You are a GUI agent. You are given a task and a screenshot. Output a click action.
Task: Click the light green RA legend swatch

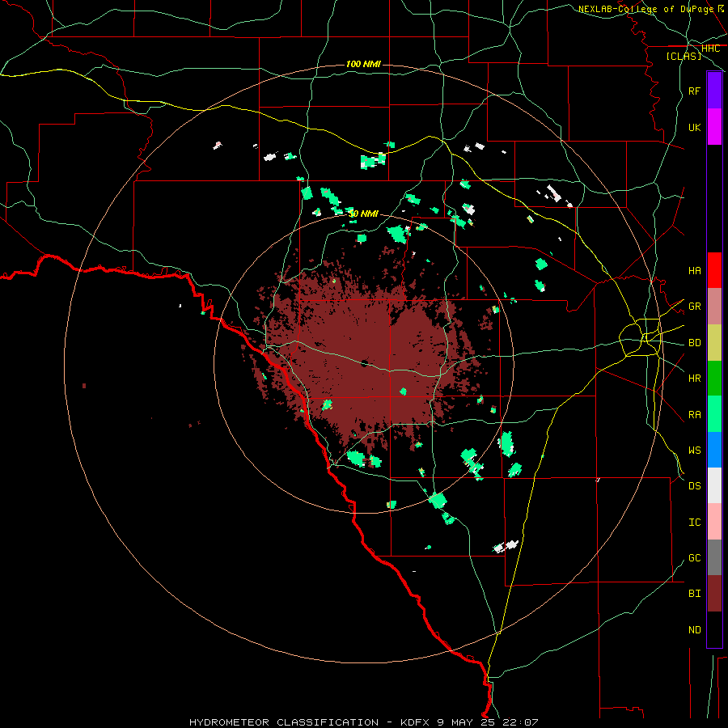(x=714, y=414)
